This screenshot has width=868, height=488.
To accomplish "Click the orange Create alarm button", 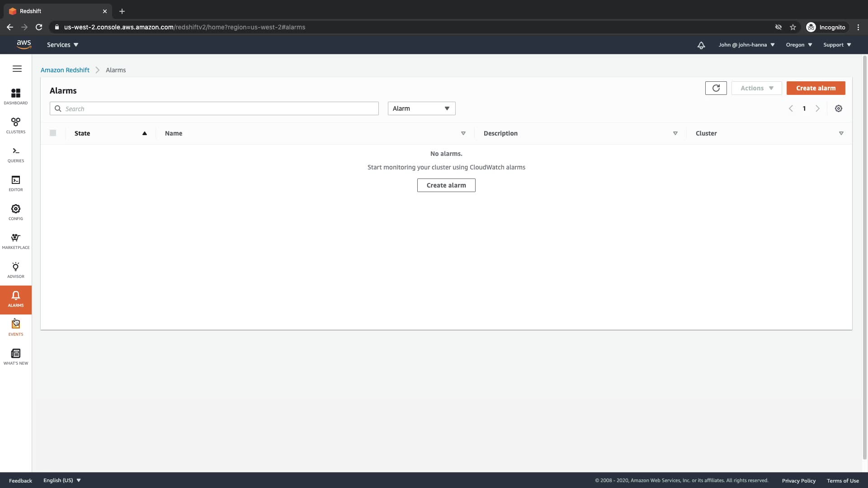I will 816,88.
